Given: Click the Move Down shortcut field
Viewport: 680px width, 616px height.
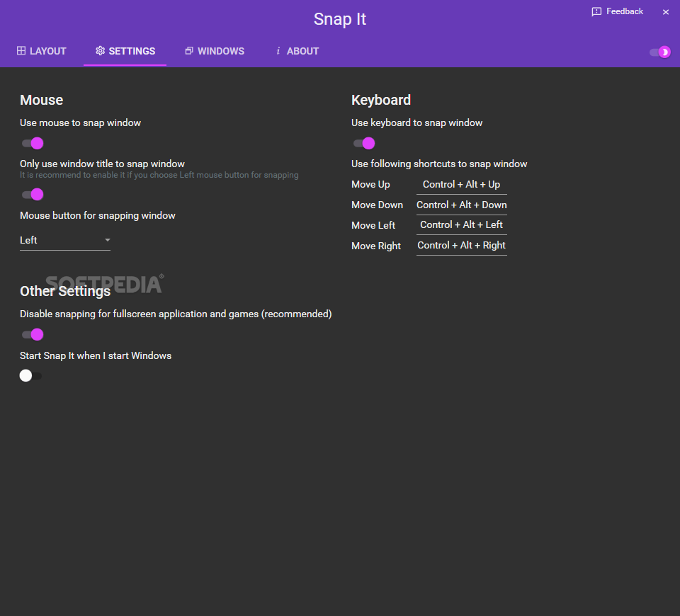Looking at the screenshot, I should point(461,205).
